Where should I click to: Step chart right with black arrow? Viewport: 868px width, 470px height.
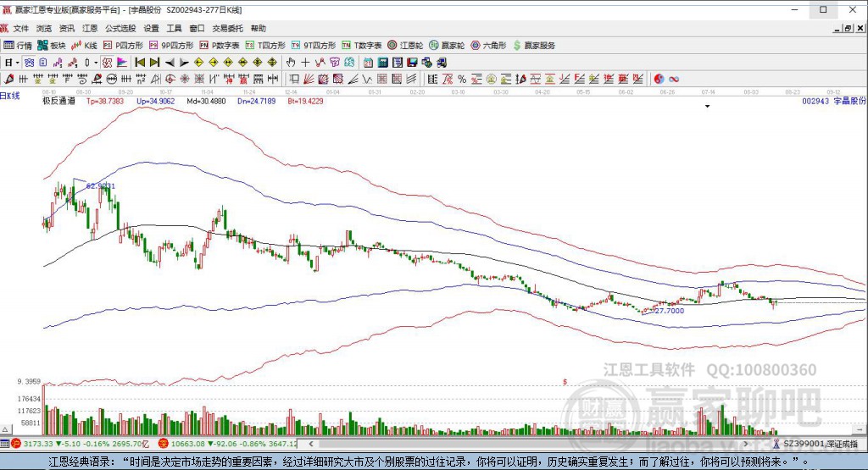(184, 63)
